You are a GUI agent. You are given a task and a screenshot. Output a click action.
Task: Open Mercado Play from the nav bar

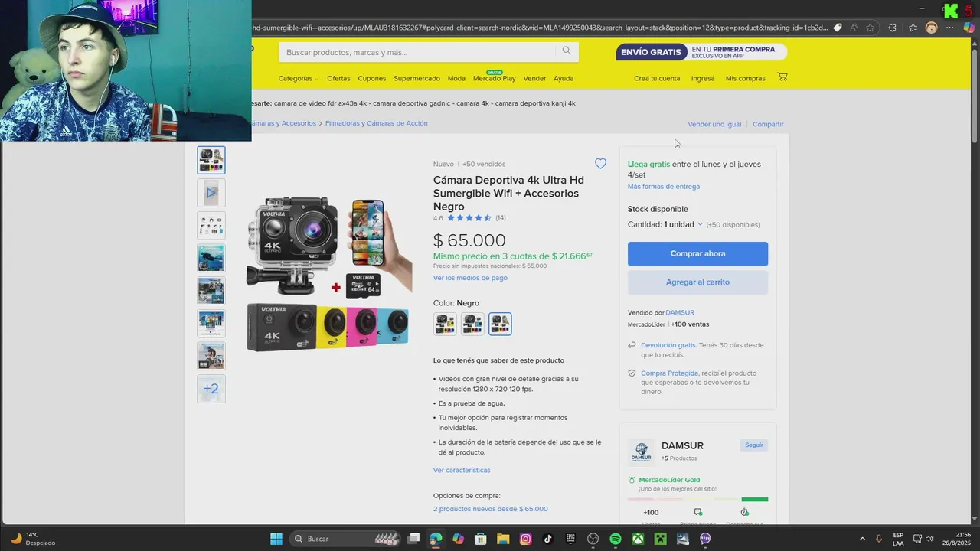494,78
